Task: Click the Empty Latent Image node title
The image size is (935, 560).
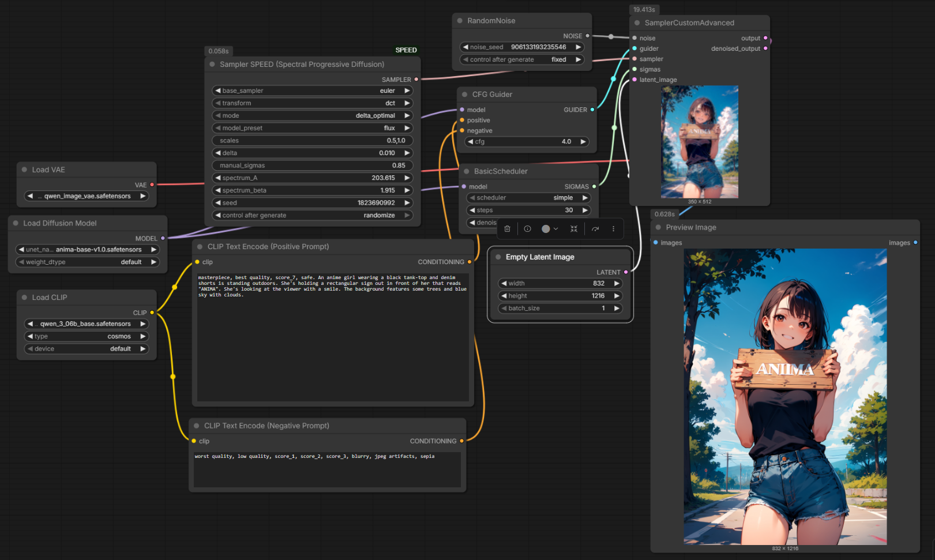Action: (x=540, y=257)
